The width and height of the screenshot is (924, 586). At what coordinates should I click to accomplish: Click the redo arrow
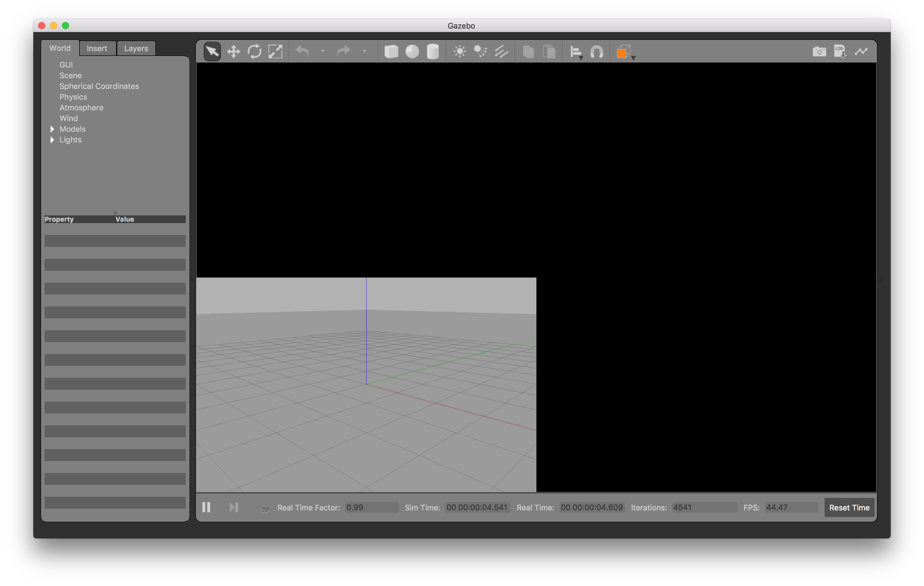point(344,51)
